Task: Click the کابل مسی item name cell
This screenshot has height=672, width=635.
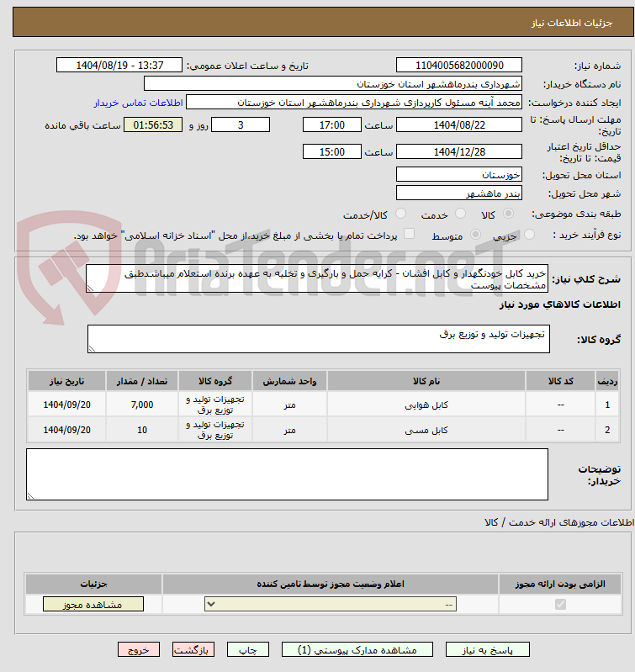Action: (426, 430)
